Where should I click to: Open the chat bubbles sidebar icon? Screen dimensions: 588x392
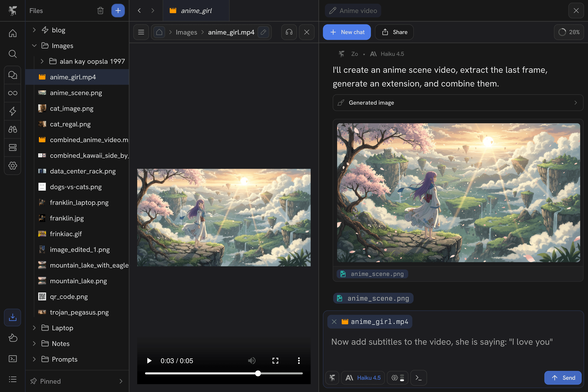coord(13,75)
